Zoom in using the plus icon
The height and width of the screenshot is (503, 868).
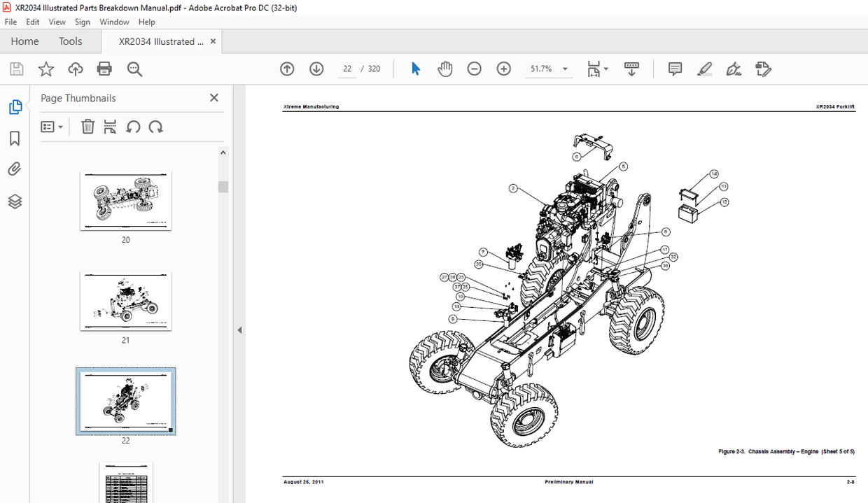(x=503, y=69)
